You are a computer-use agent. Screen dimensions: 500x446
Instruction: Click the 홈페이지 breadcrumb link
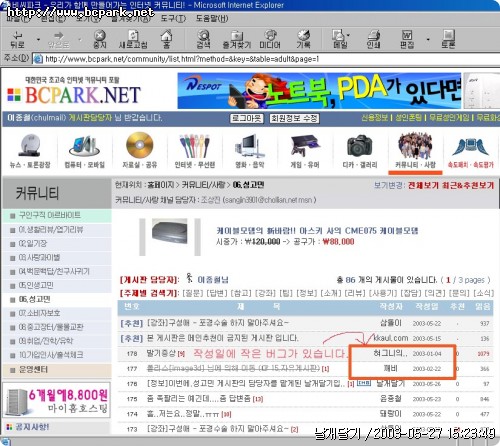point(161,185)
